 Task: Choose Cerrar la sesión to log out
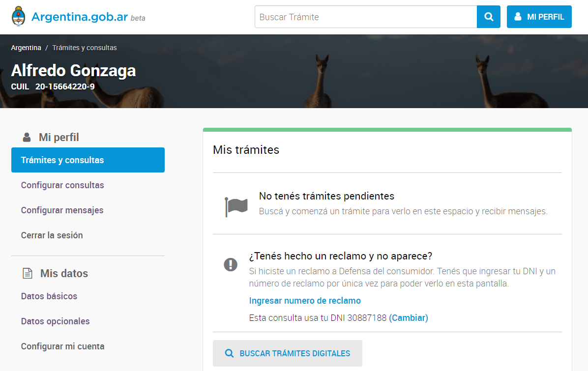(x=52, y=235)
